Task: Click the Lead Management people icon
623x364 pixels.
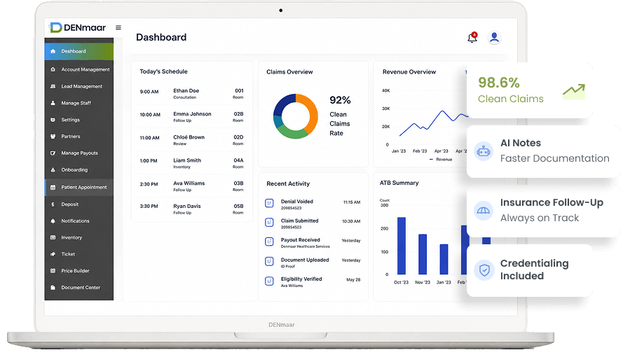Action: pos(53,86)
